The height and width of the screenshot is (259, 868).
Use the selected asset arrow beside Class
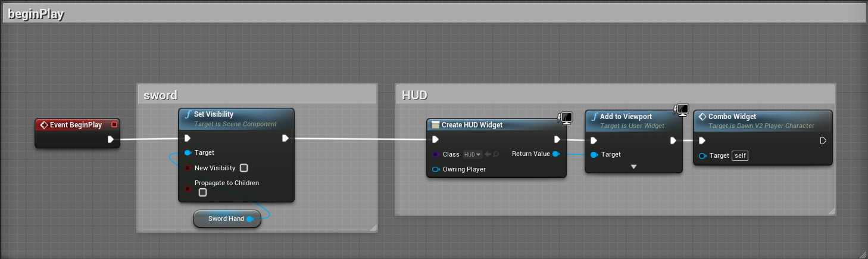(486, 155)
